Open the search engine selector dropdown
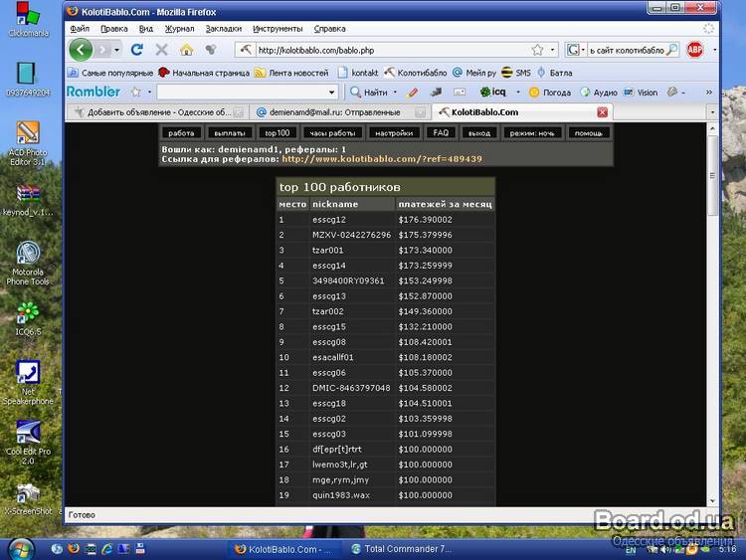Viewport: 746px width, 560px height. [x=576, y=49]
